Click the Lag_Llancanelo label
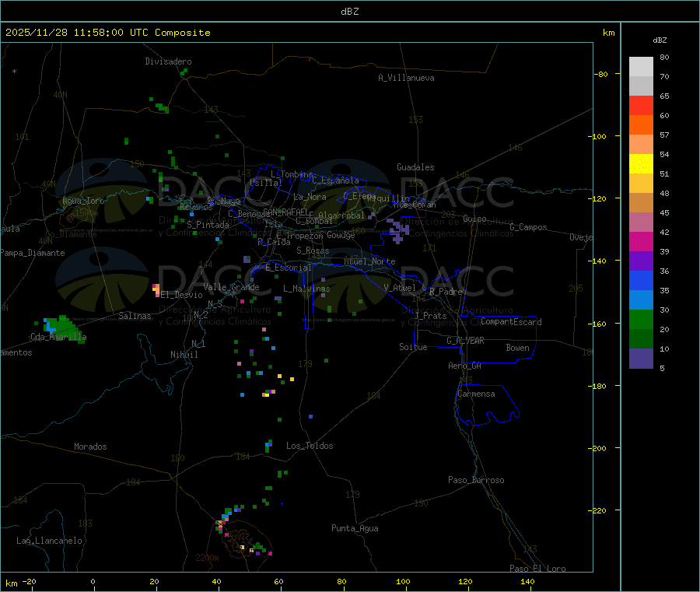Image resolution: width=700 pixels, height=592 pixels. [x=50, y=540]
